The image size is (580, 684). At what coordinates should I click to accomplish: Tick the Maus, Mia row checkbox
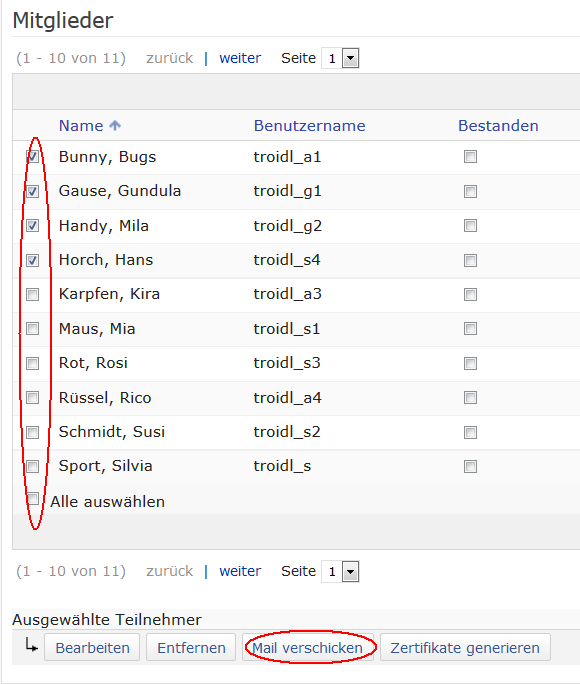pyautogui.click(x=33, y=328)
